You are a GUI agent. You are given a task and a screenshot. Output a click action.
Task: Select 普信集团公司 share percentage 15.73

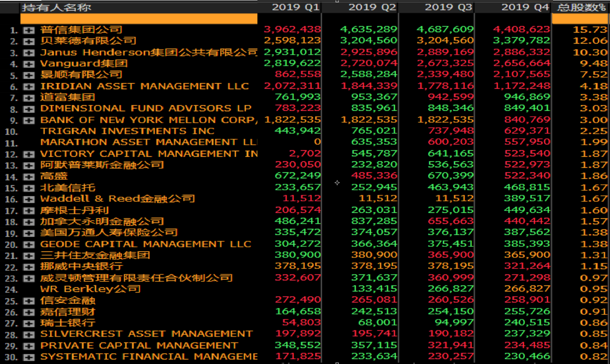point(590,29)
